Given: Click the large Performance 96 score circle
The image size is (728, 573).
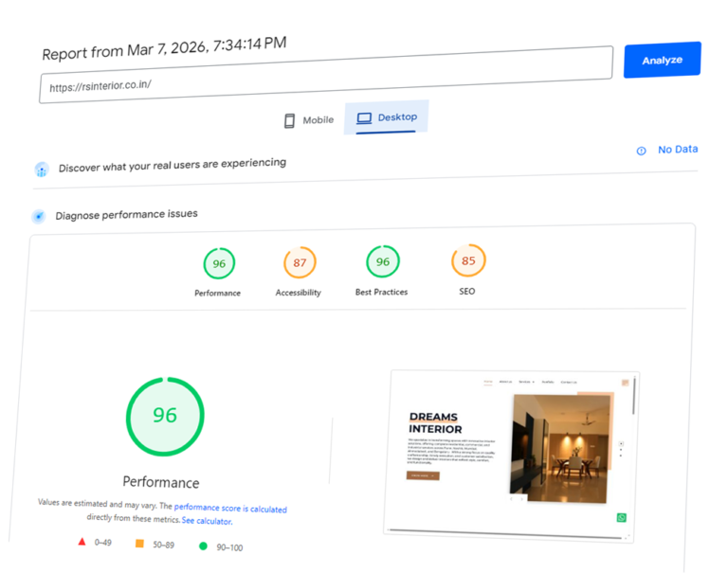Looking at the screenshot, I should coord(165,416).
